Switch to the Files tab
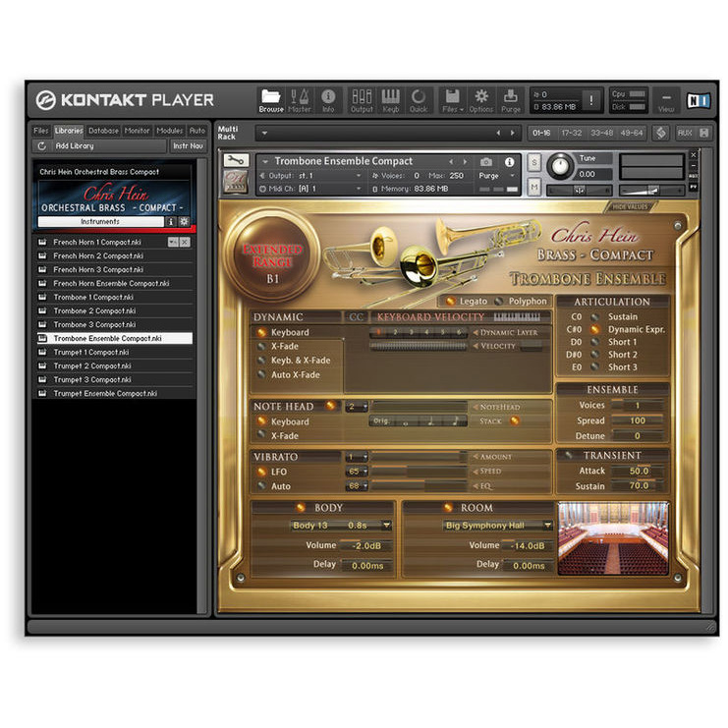This screenshot has height=728, width=728. point(41,131)
